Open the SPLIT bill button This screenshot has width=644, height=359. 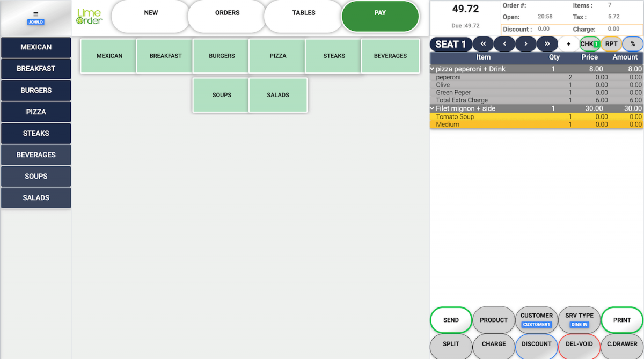pos(451,345)
